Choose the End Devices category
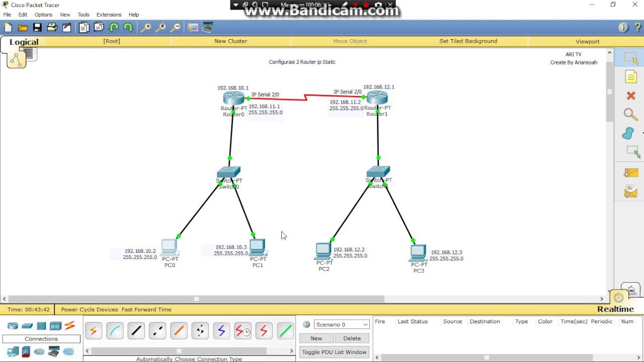 [13, 352]
